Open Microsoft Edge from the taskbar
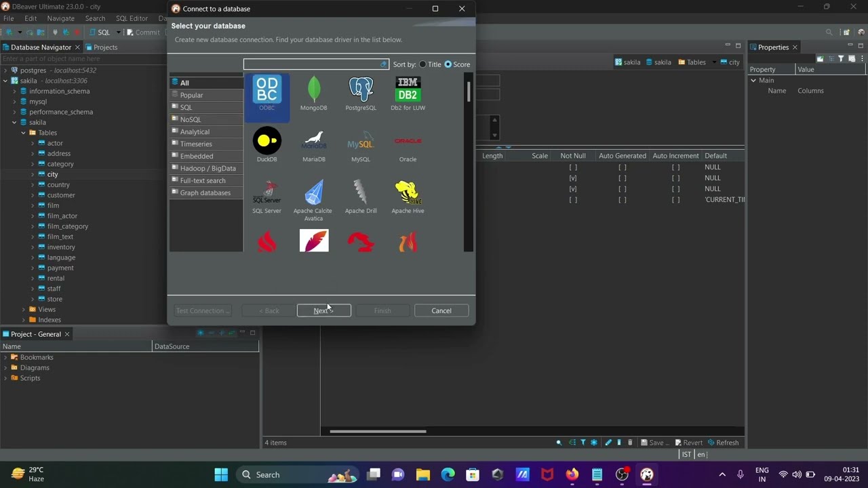Viewport: 868px width, 488px height. 448,474
